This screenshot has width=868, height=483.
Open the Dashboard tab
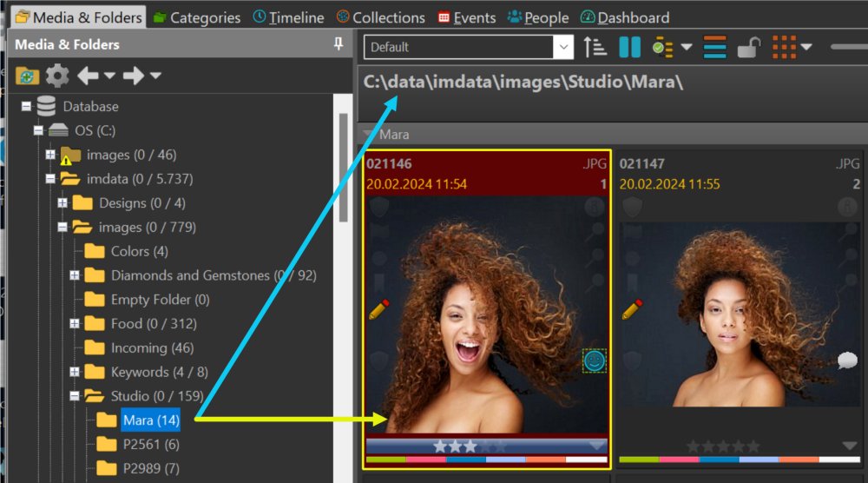625,17
